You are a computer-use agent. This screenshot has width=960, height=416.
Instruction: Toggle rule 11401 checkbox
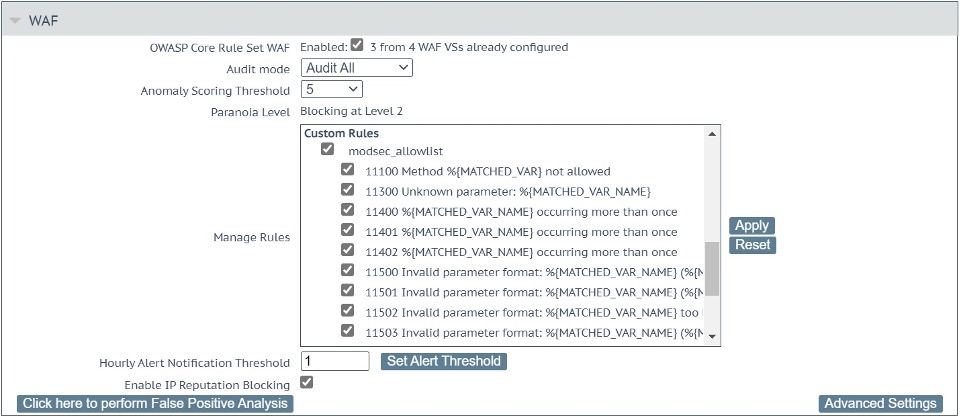click(348, 230)
